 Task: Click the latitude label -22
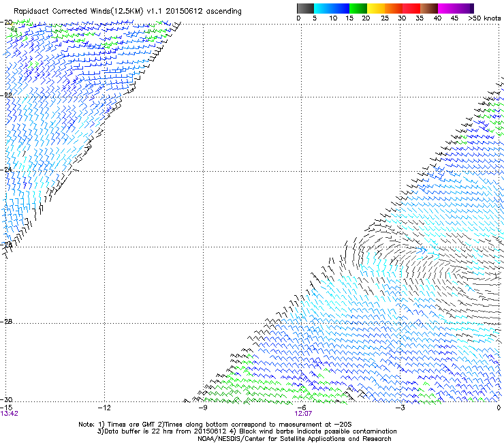pyautogui.click(x=6, y=95)
